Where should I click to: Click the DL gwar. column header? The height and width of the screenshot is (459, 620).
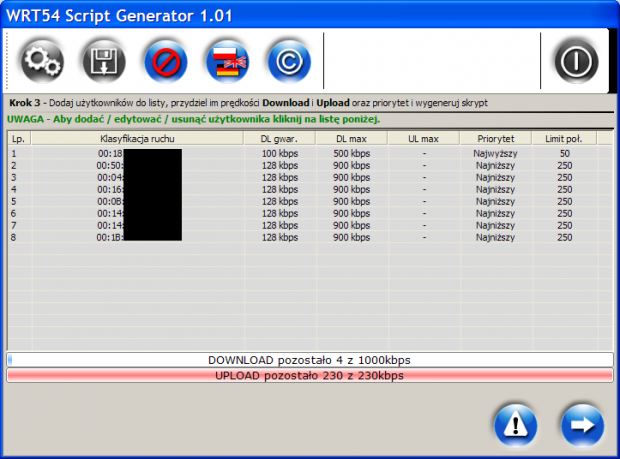tap(279, 139)
